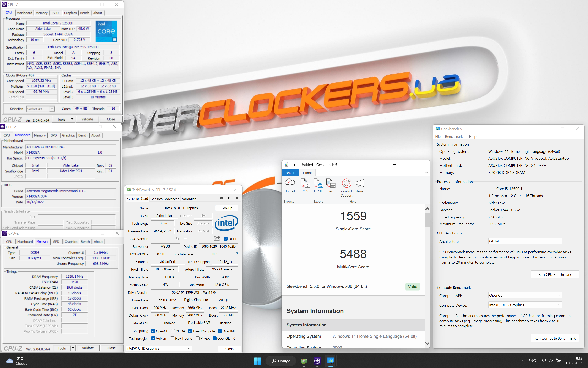The height and width of the screenshot is (368, 588).
Task: Toggle the DirectCompute checkbox
Action: (190, 331)
